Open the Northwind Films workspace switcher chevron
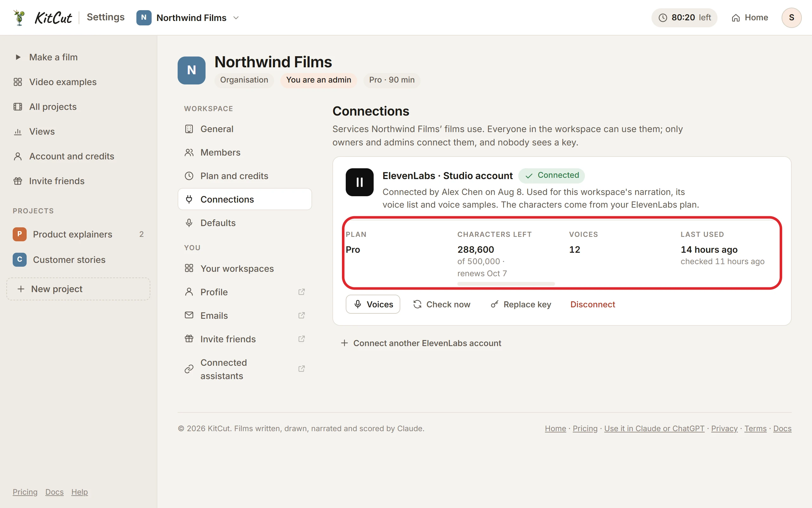The image size is (812, 508). pyautogui.click(x=236, y=18)
